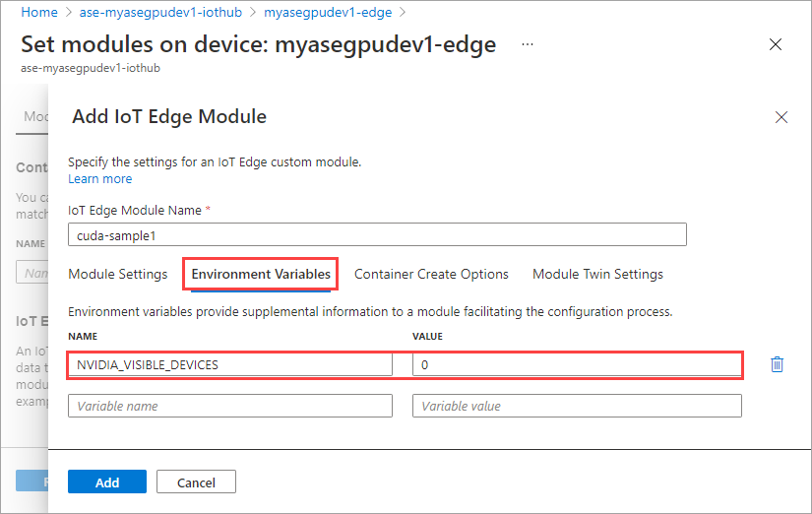The height and width of the screenshot is (514, 812).
Task: Switch to the Module Settings tab
Action: [118, 274]
